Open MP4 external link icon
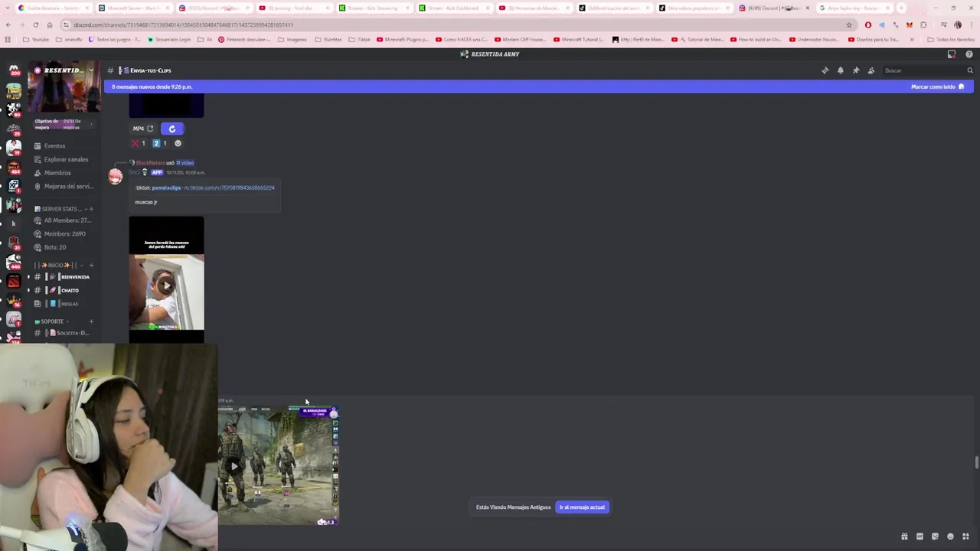This screenshot has height=551, width=980. [150, 129]
